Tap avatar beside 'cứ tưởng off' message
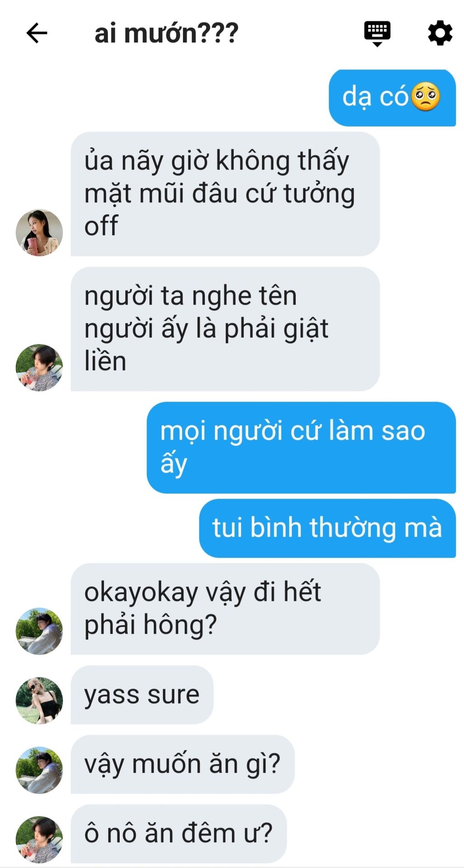 coord(39,232)
